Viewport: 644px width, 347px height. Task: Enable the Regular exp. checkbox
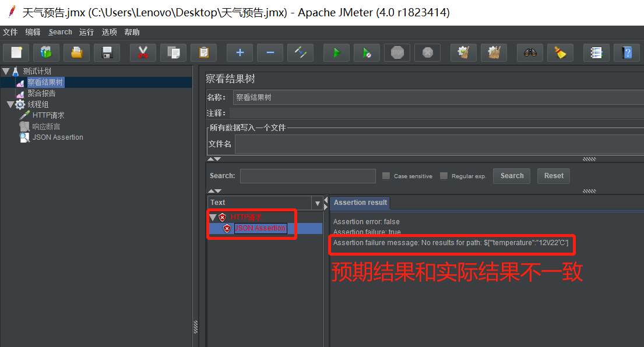[444, 176]
